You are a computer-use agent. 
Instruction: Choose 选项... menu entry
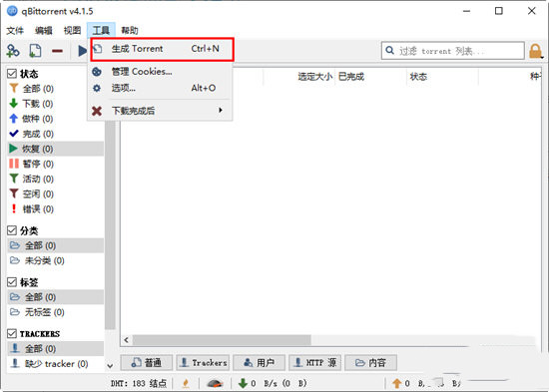[x=161, y=88]
